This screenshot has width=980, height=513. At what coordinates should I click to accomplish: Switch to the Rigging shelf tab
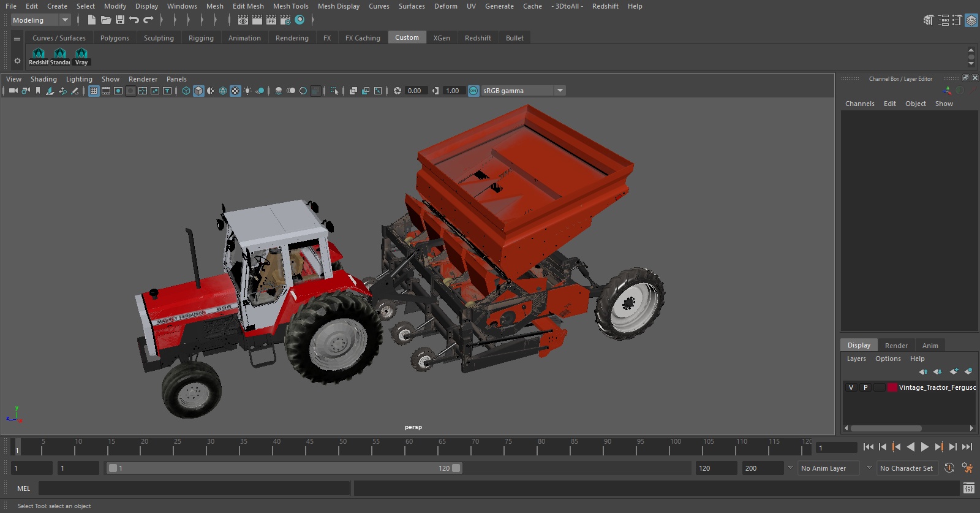click(x=201, y=38)
